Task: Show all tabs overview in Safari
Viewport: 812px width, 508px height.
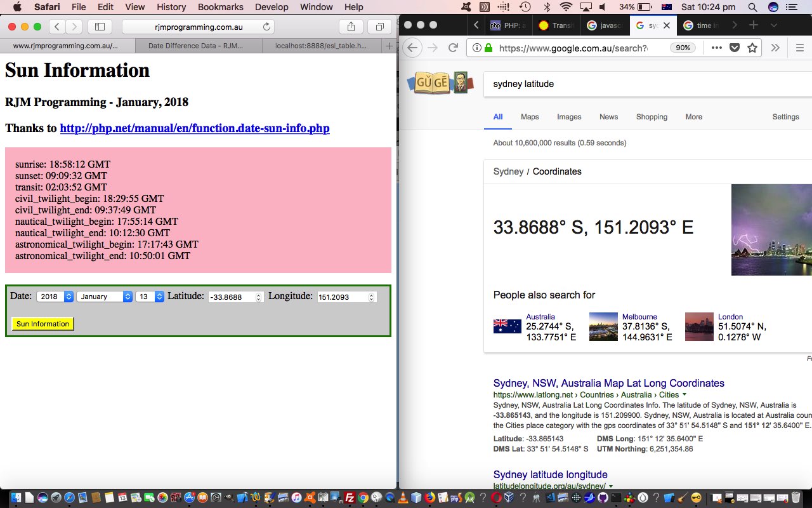Action: point(379,27)
